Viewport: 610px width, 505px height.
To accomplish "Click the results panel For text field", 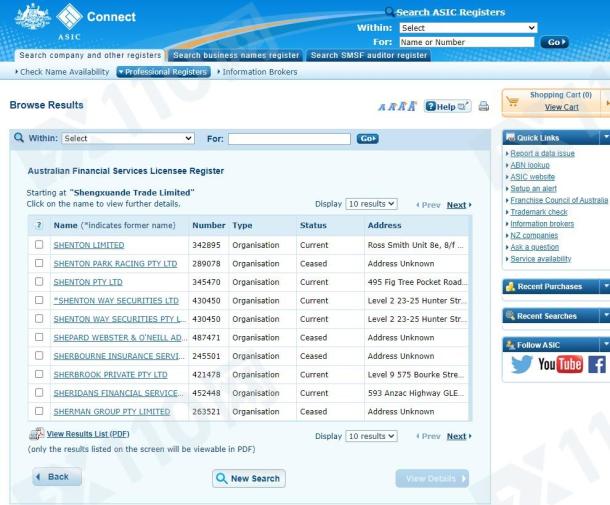I will 289,139.
